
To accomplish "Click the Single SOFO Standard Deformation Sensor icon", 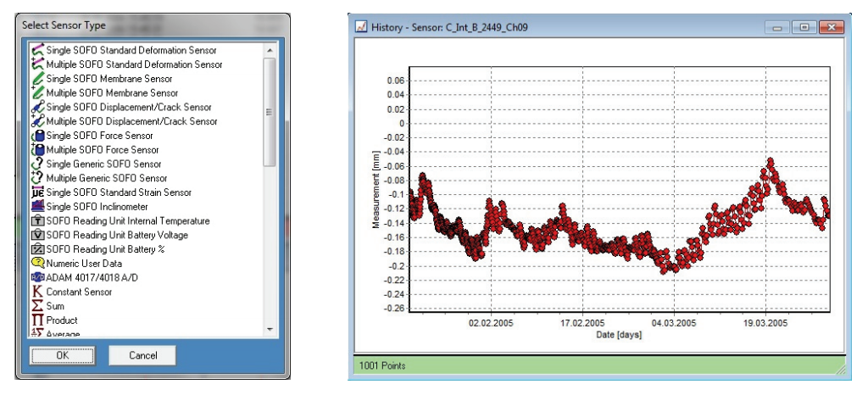I will point(37,51).
